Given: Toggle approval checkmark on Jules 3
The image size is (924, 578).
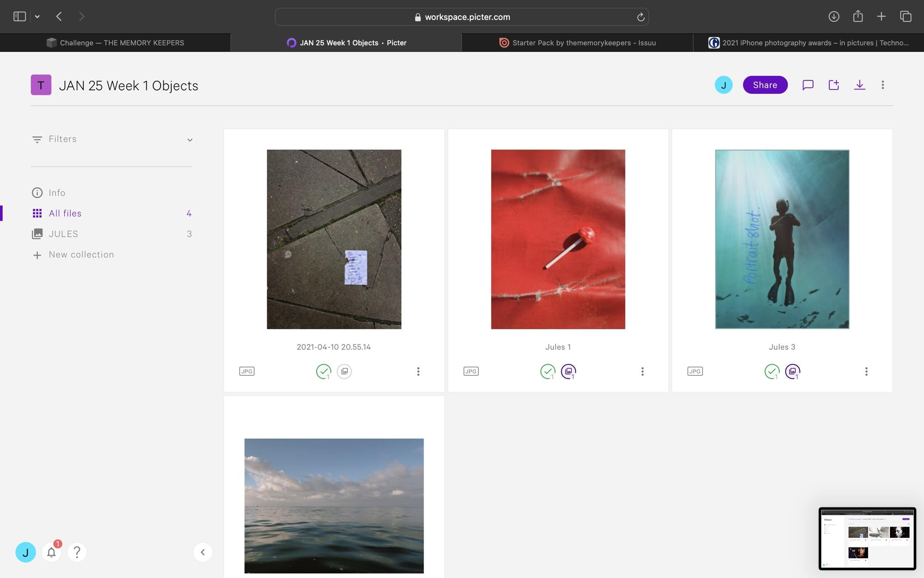Looking at the screenshot, I should 772,371.
